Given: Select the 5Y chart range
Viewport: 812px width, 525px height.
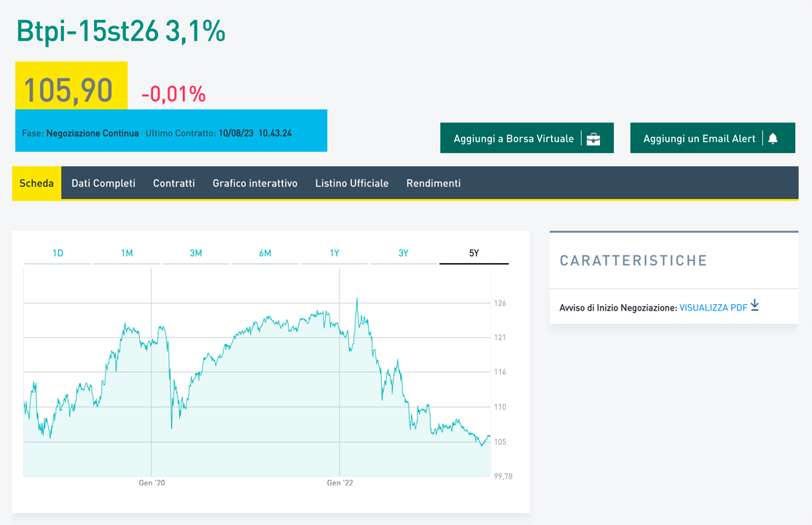Looking at the screenshot, I should 474,253.
